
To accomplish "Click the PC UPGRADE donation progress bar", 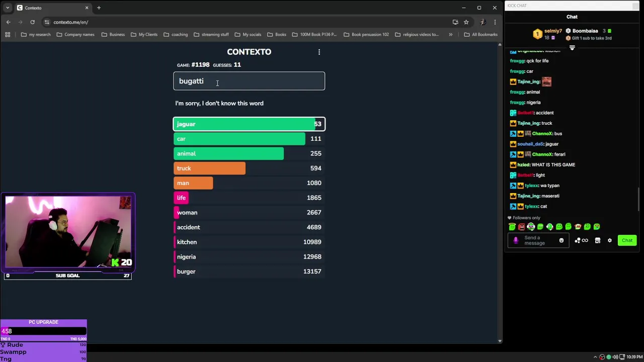I will click(x=43, y=331).
